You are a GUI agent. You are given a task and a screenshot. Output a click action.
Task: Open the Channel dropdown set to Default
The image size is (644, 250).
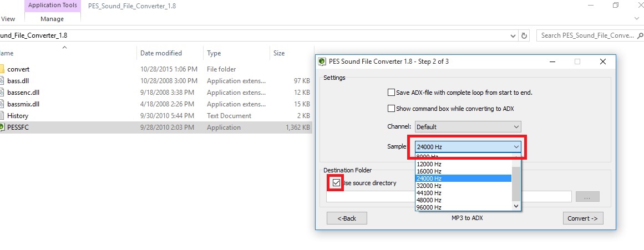click(x=468, y=127)
